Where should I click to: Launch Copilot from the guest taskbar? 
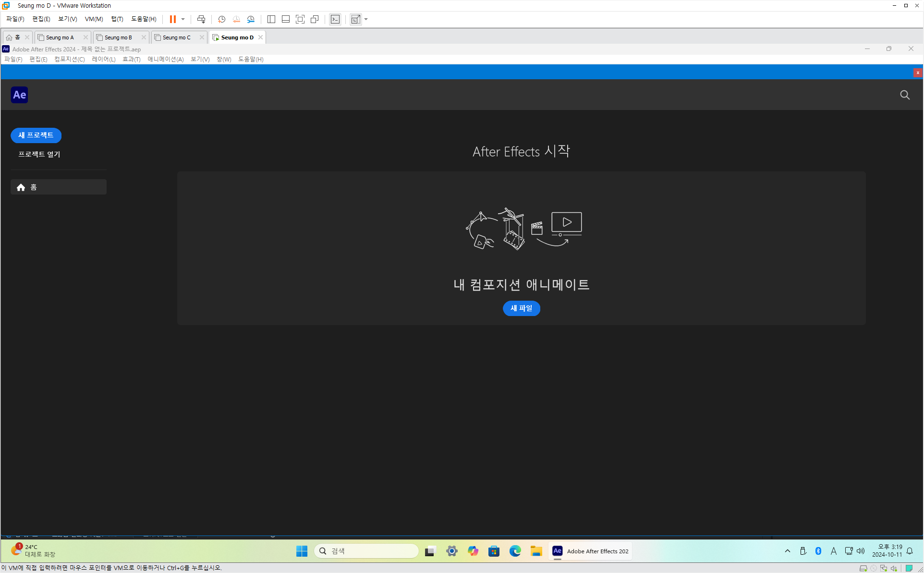click(x=473, y=551)
